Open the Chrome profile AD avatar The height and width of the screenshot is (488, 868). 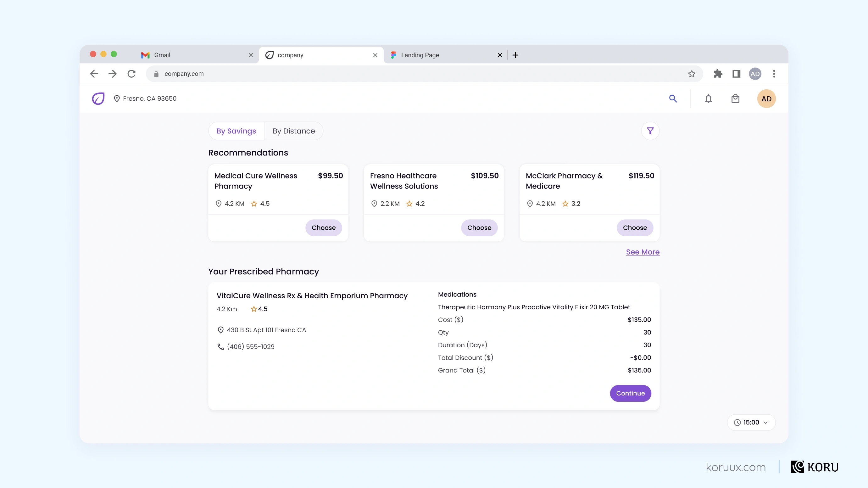click(x=755, y=74)
